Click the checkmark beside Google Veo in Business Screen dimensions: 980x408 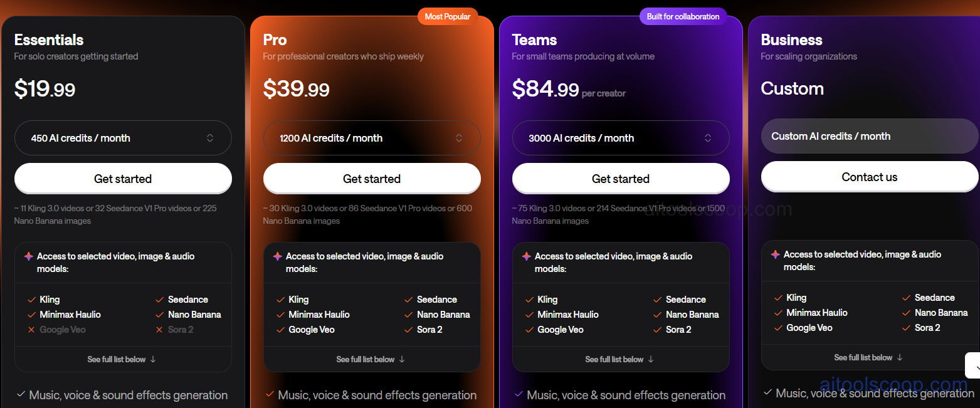[x=778, y=327]
